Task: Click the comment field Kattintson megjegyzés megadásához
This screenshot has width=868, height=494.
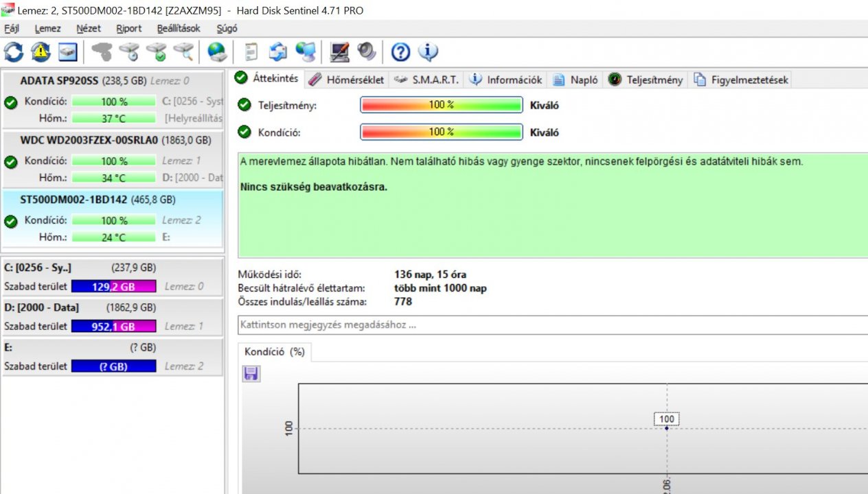Action: click(553, 325)
